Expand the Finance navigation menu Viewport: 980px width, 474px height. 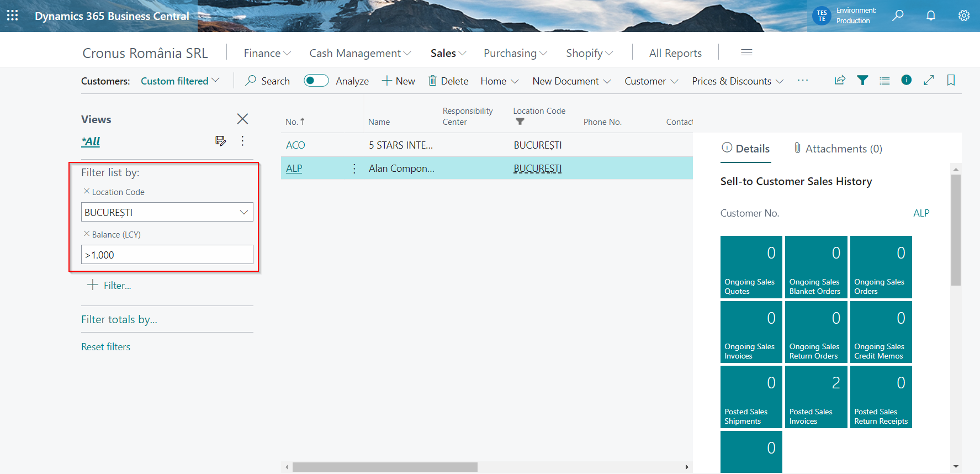click(x=267, y=53)
